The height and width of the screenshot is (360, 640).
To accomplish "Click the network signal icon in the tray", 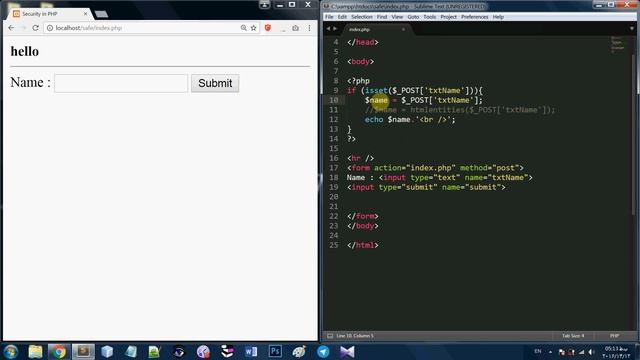I will pyautogui.click(x=582, y=352).
